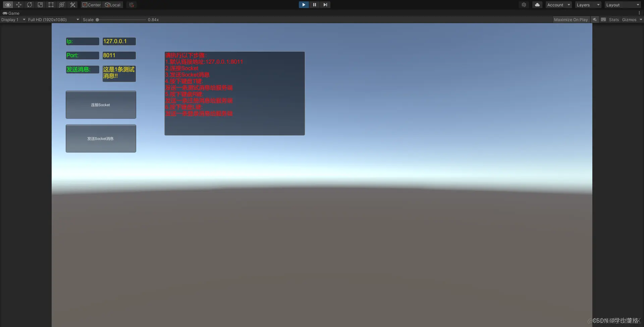The height and width of the screenshot is (327, 644).
Task: Click the Play button
Action: [304, 5]
